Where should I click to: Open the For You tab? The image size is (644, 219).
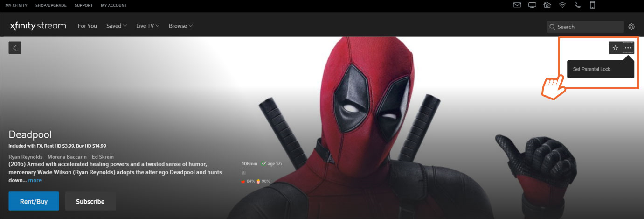click(x=87, y=26)
